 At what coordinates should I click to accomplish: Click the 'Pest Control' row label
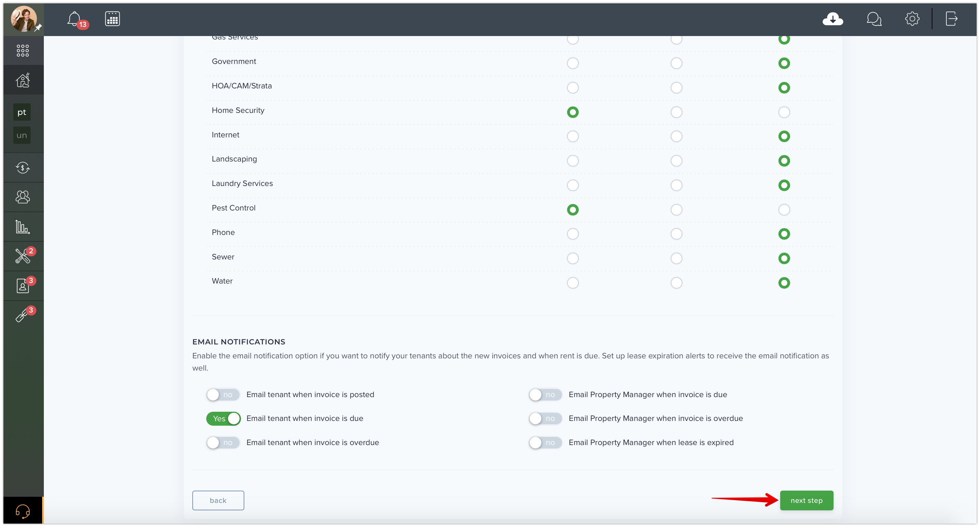(x=233, y=208)
